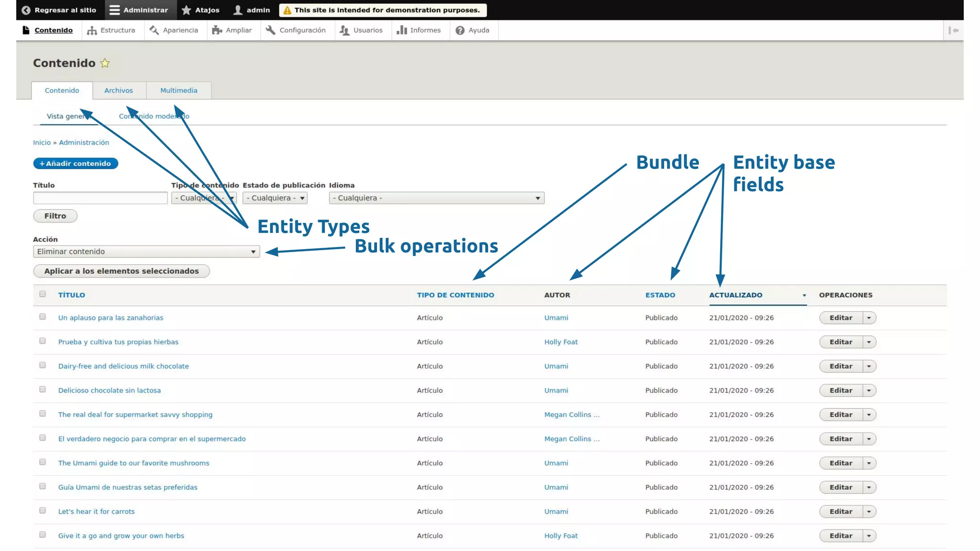Open the Estado de publicación dropdown
Image resolution: width=980 pixels, height=551 pixels.
pos(275,198)
